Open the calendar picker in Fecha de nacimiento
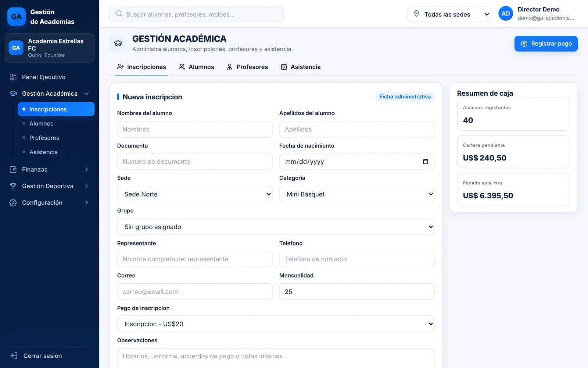 click(426, 162)
